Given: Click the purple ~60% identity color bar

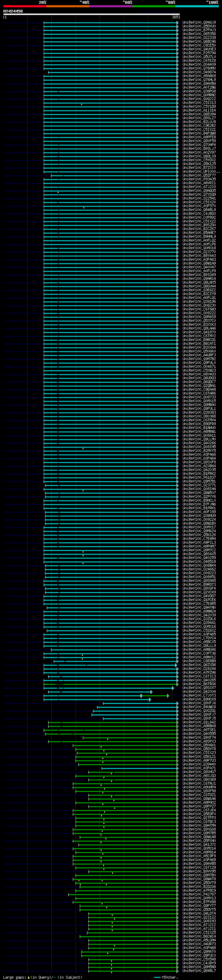Looking at the screenshot, I should [111, 6].
